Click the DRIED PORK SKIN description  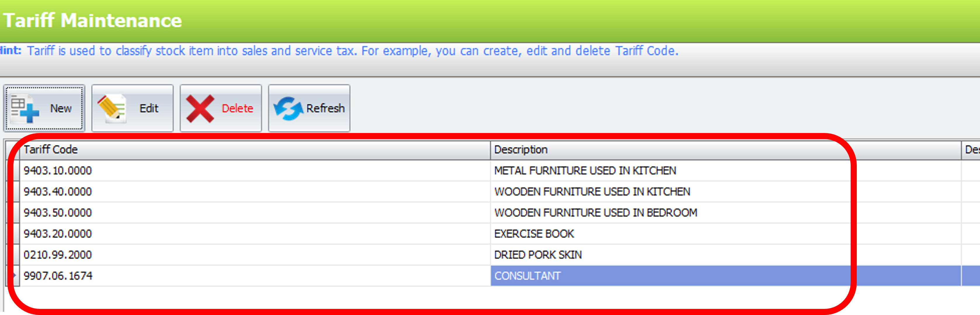pyautogui.click(x=538, y=255)
